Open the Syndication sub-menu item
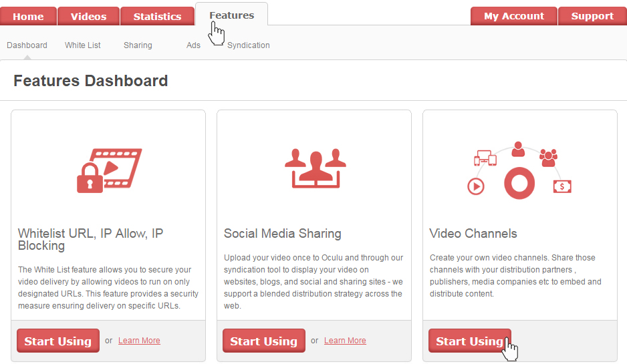 tap(248, 45)
